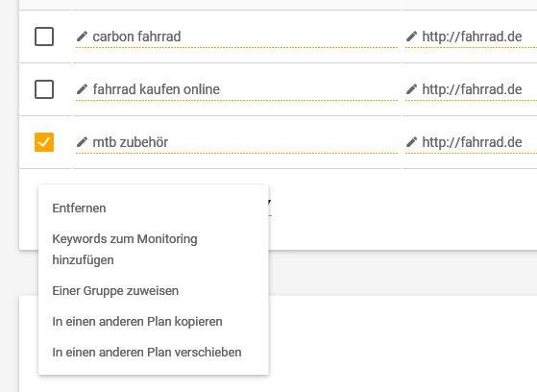
Task: Click the mtb zubehör keyword text
Action: (130, 142)
